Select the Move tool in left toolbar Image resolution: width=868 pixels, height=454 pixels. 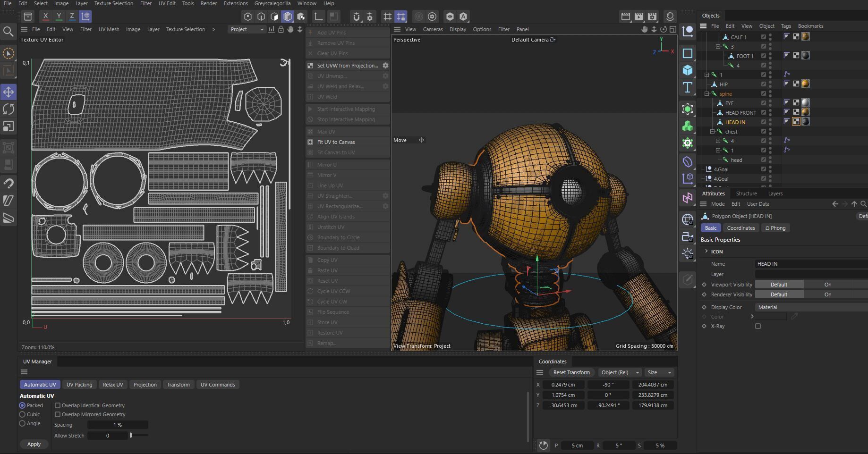coord(9,92)
